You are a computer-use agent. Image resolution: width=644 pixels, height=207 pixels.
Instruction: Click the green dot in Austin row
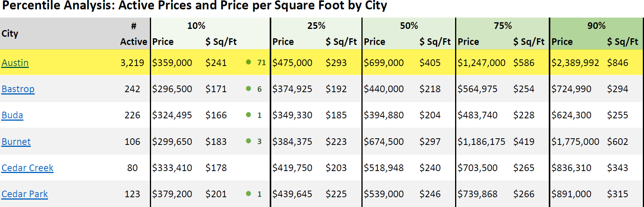[x=249, y=62]
